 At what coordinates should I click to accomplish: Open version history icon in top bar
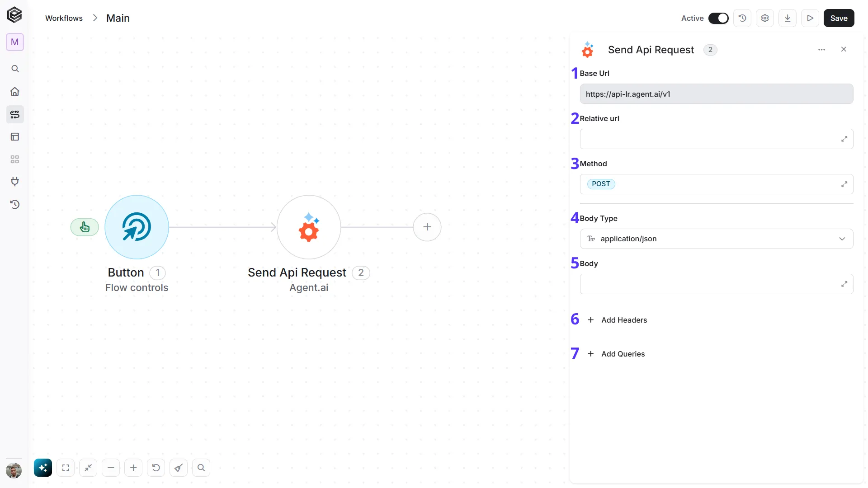tap(742, 18)
